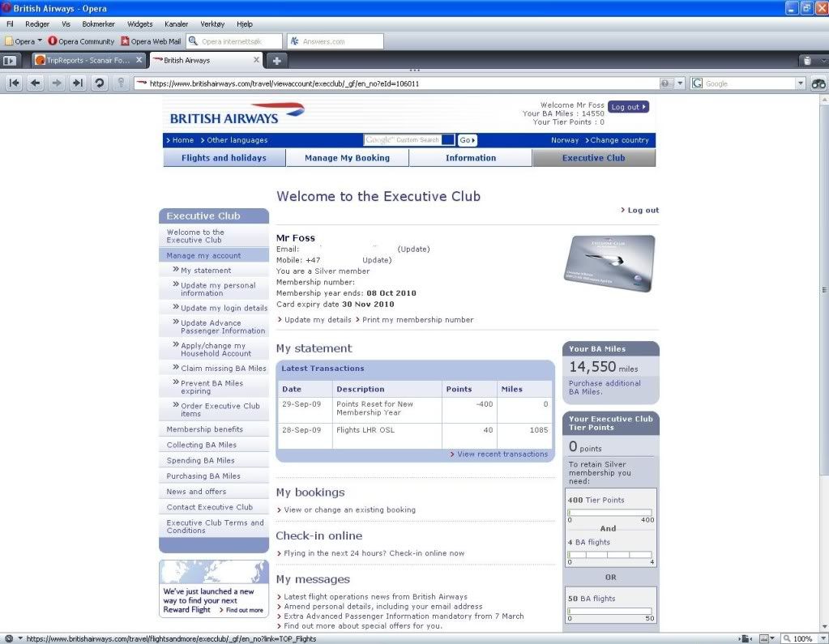The width and height of the screenshot is (829, 644).
Task: Click the 400 Tier Points progress bar
Action: 609,513
